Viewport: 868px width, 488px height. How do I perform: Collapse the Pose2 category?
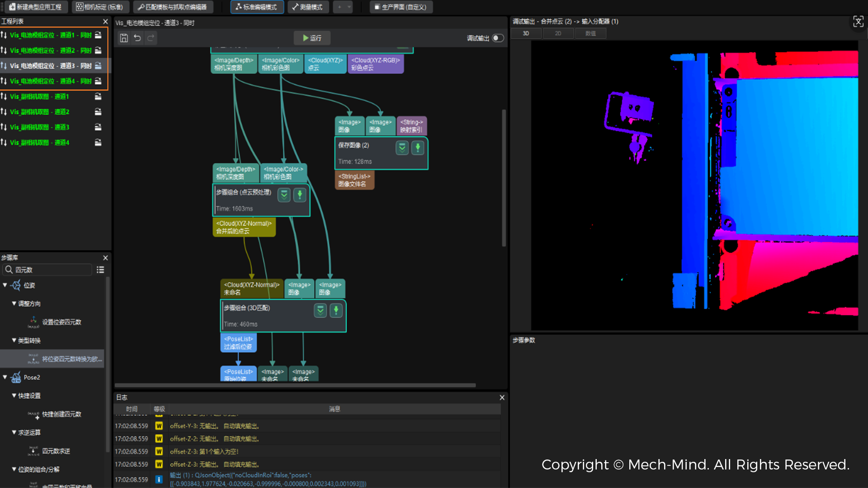click(x=5, y=377)
